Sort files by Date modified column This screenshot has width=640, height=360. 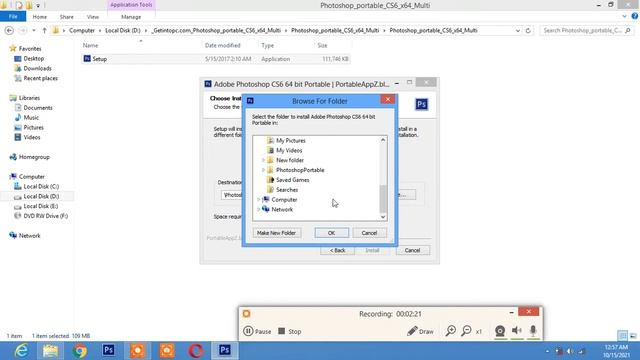[x=222, y=45]
